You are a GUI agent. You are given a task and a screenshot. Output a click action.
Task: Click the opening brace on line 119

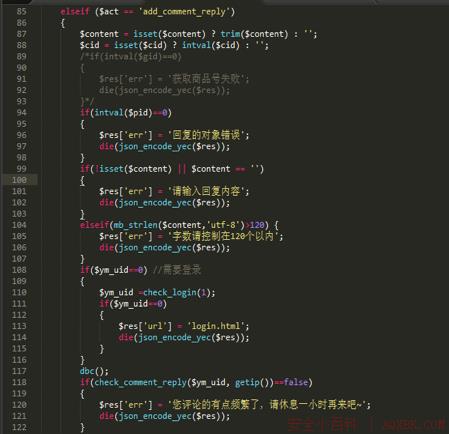point(82,394)
